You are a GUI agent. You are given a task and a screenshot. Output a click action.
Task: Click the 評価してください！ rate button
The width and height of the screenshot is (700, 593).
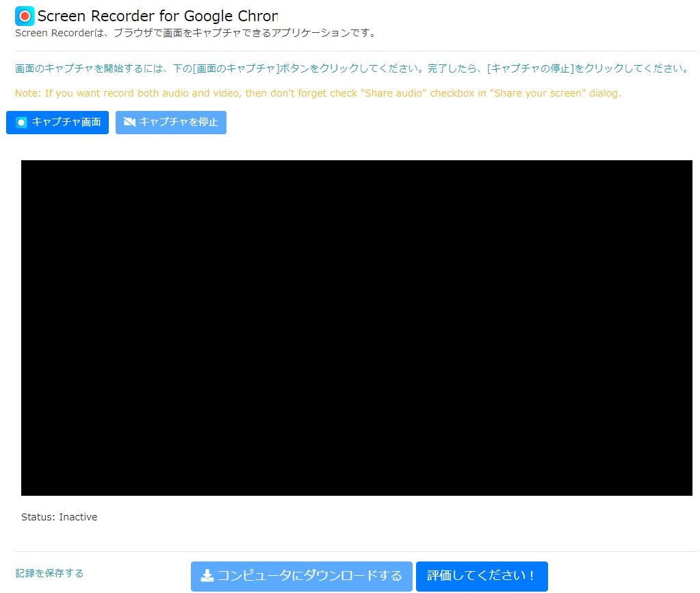click(482, 577)
